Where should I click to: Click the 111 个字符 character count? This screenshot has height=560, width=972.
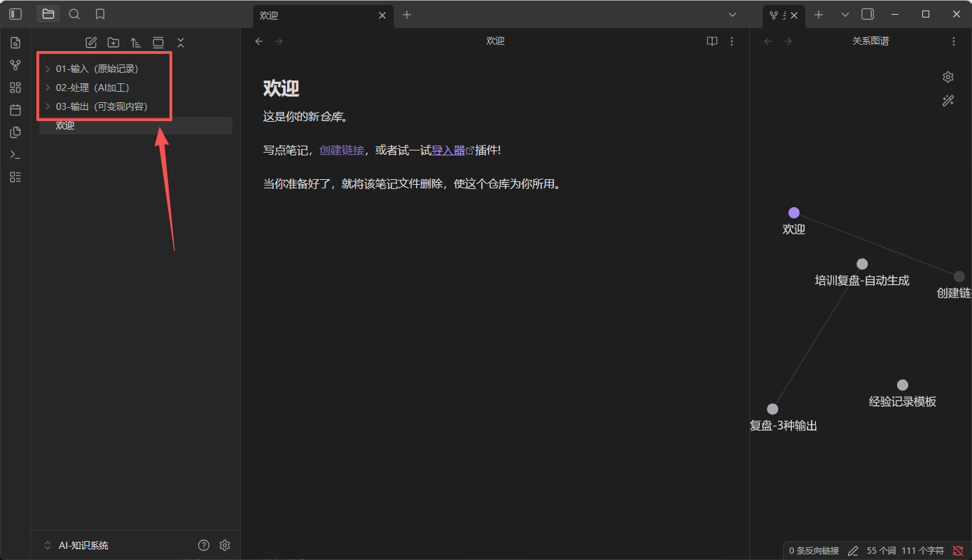[923, 551]
